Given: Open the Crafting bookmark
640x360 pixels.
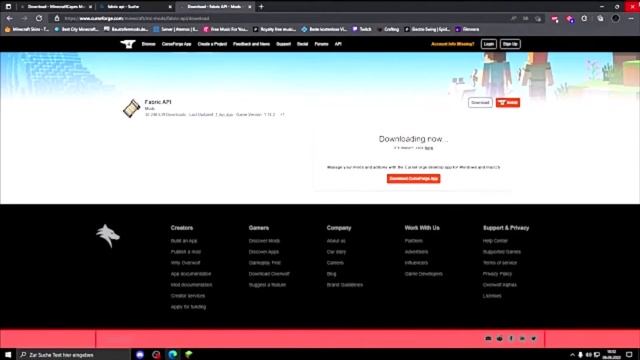Looking at the screenshot, I should click(389, 29).
